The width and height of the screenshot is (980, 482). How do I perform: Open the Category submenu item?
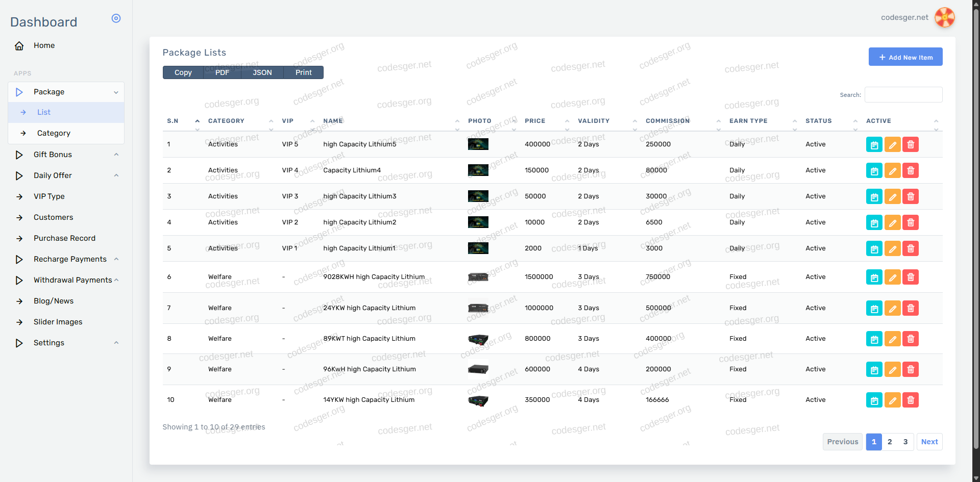[x=54, y=133]
